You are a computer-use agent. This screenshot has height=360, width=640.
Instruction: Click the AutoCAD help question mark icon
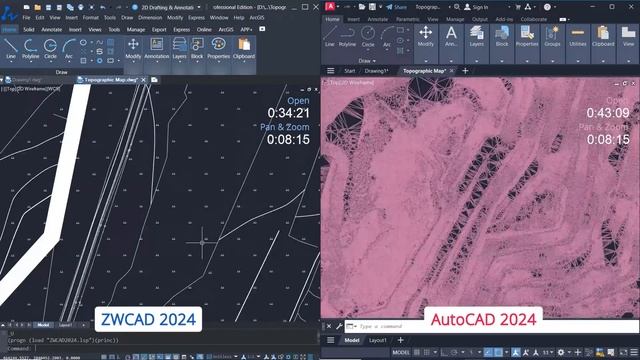coord(547,7)
